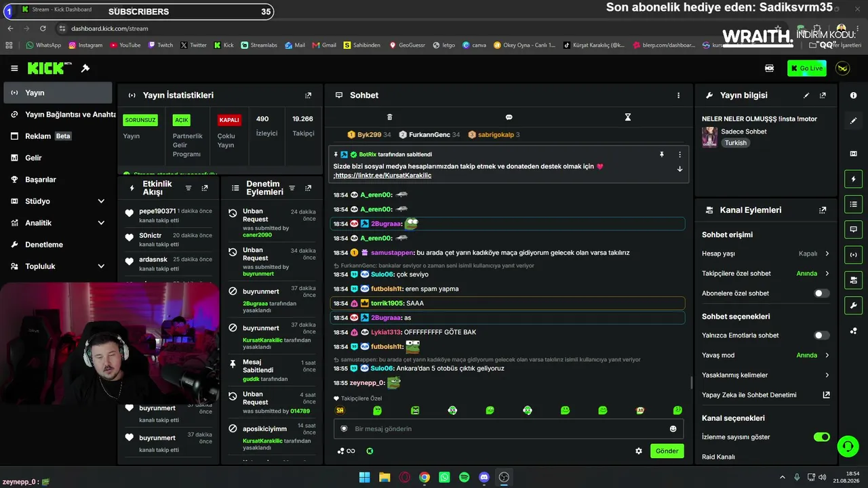Screen dimensions: 868x488
Task: Click into the Bir mesaj gönderin field
Action: click(x=509, y=429)
